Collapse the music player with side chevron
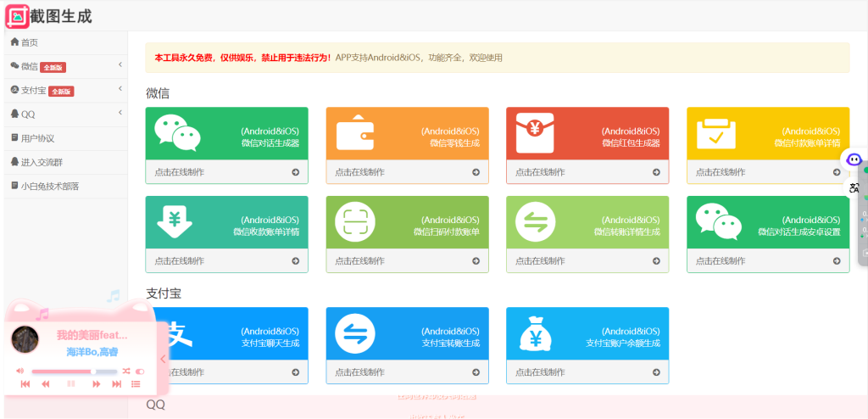Image resolution: width=868 pixels, height=419 pixels. [x=163, y=359]
